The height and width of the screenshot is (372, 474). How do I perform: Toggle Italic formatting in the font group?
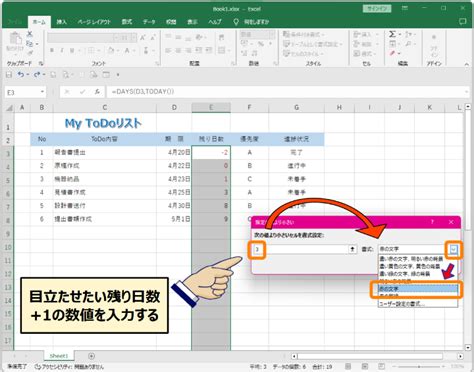click(x=62, y=51)
